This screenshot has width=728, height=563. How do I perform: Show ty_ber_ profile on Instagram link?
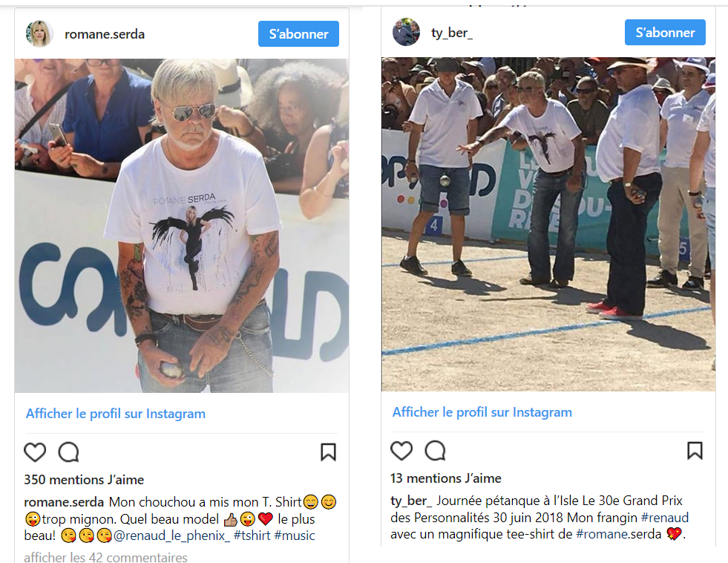482,412
